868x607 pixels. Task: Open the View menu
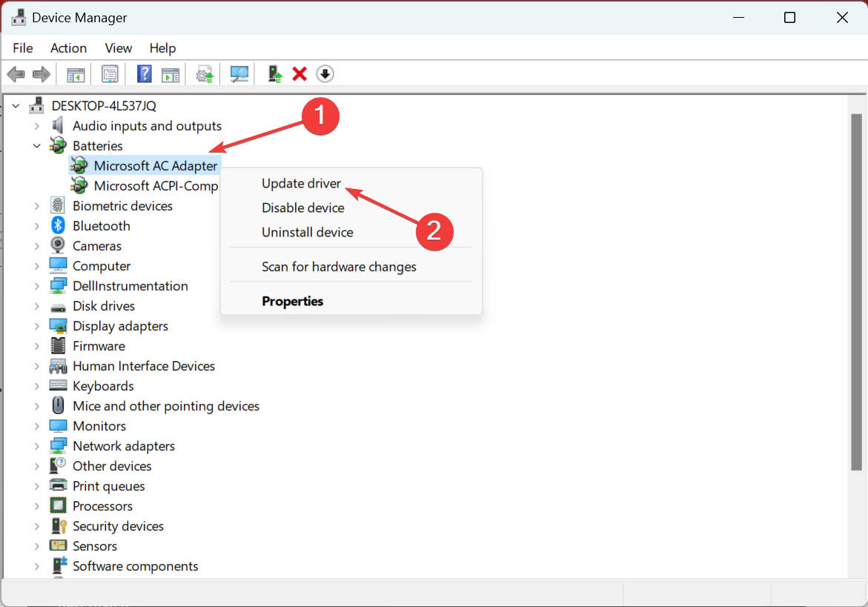119,48
